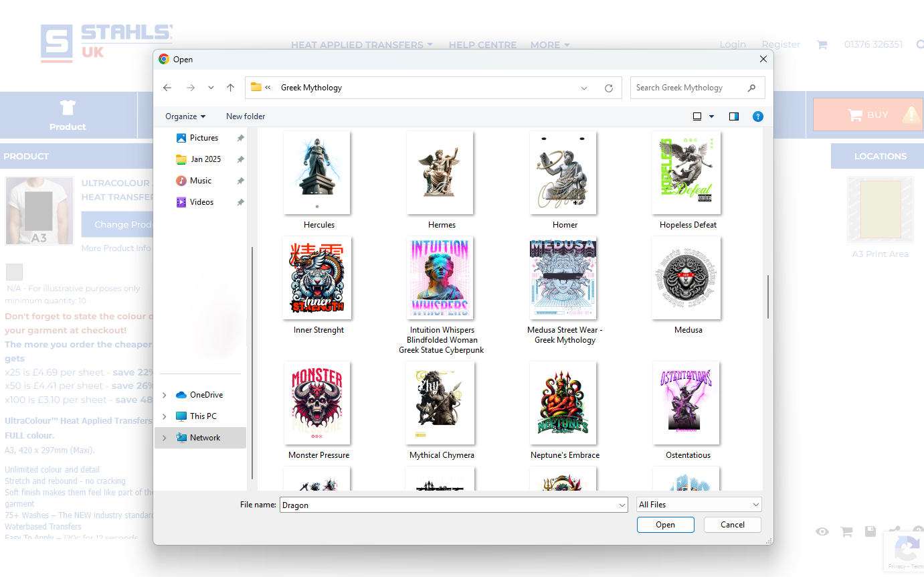
Task: Click the Help question mark icon
Action: click(x=757, y=116)
